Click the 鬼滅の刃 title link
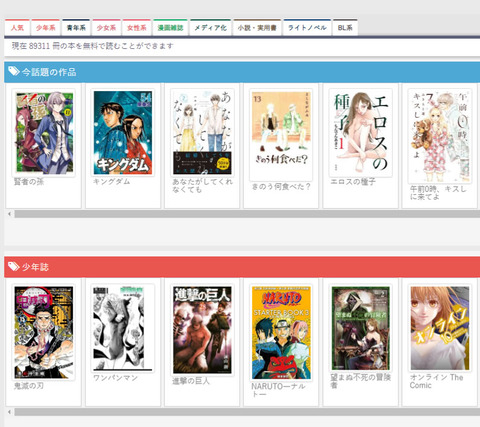 tap(29, 386)
